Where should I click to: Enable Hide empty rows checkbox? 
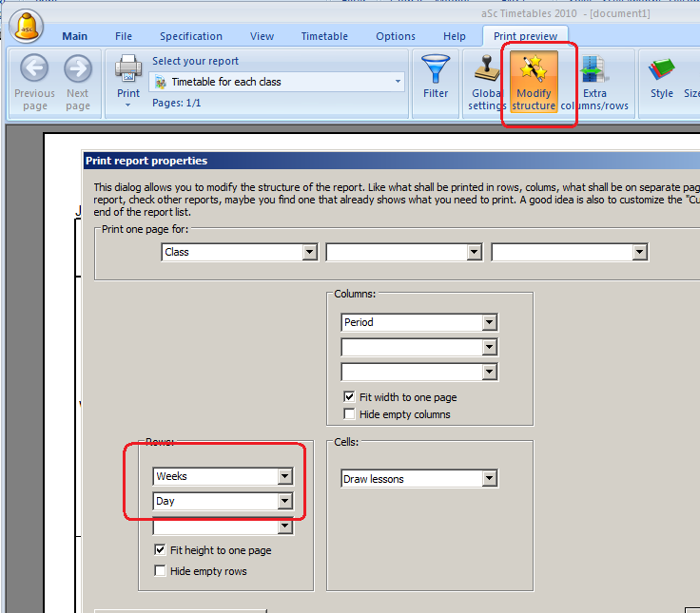click(x=160, y=570)
